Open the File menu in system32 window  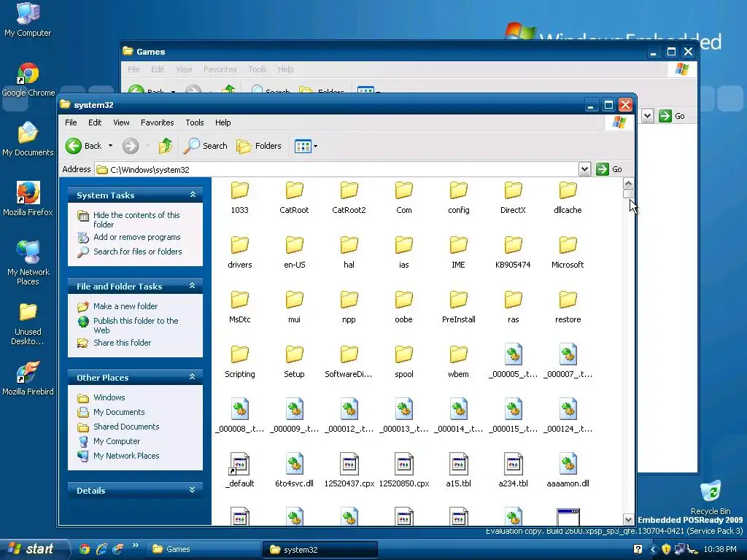71,122
